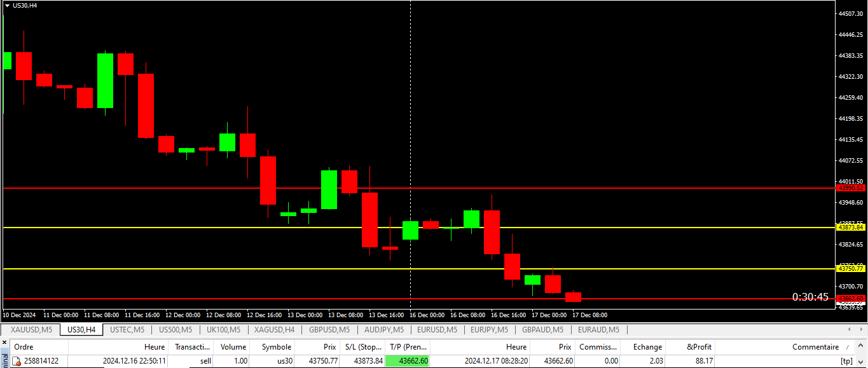The image size is (868, 368).
Task: Sort by the Ordre column header
Action: pos(39,347)
